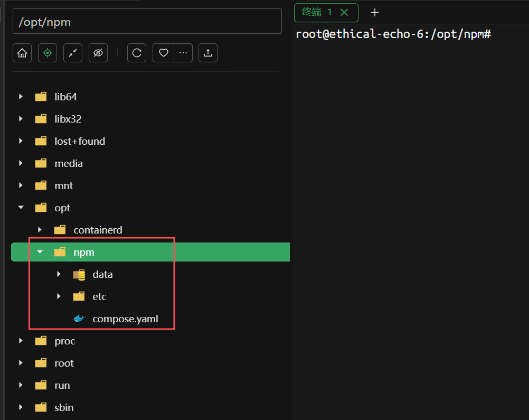Click the /opt/npm path input field
529x420 pixels.
[147, 22]
